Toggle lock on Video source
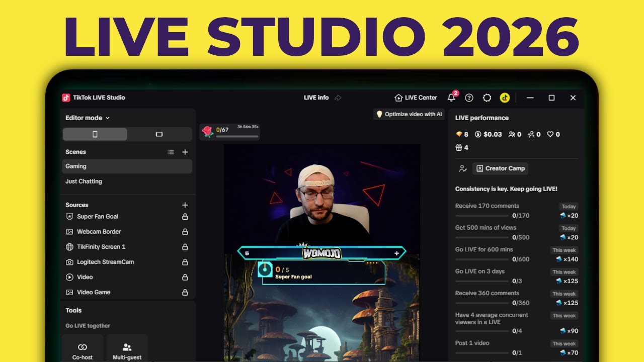The height and width of the screenshot is (362, 644). pyautogui.click(x=185, y=277)
